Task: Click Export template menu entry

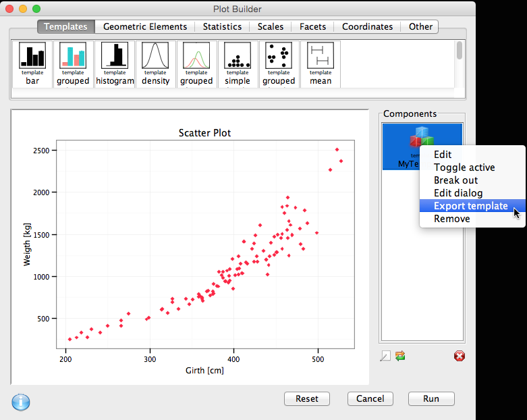Action: pyautogui.click(x=472, y=206)
